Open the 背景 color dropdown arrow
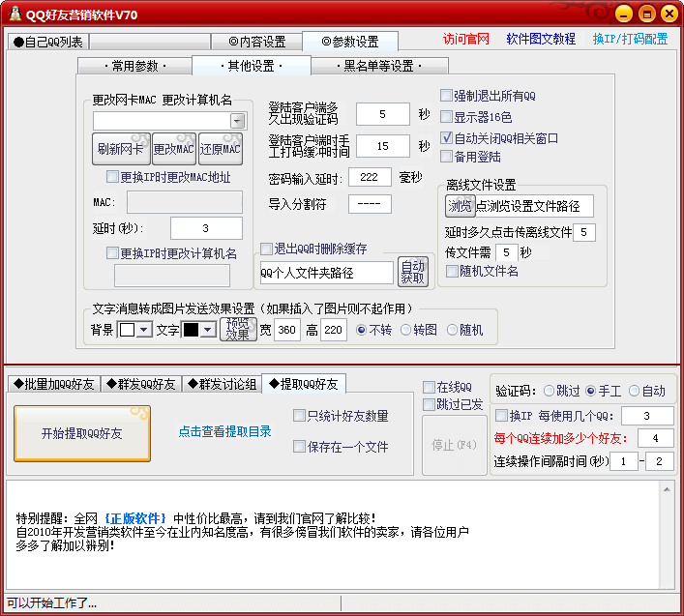 pos(143,330)
